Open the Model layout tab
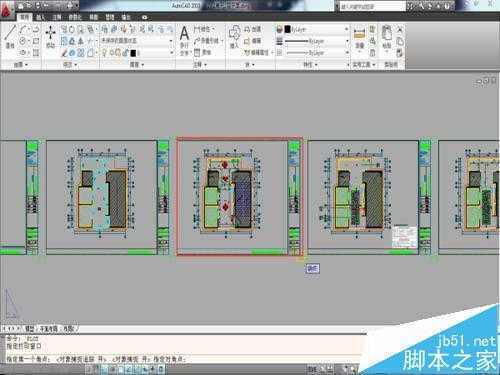This screenshot has height=375, width=500. coord(30,329)
